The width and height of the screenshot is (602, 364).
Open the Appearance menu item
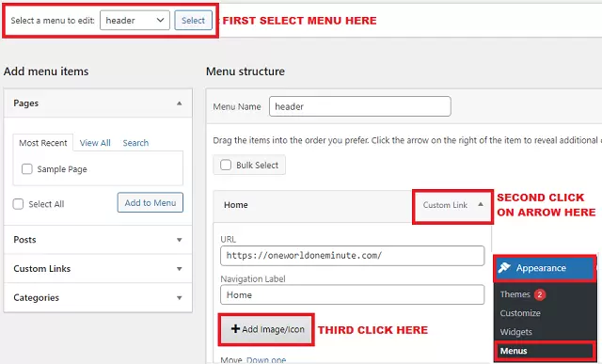[x=545, y=268]
